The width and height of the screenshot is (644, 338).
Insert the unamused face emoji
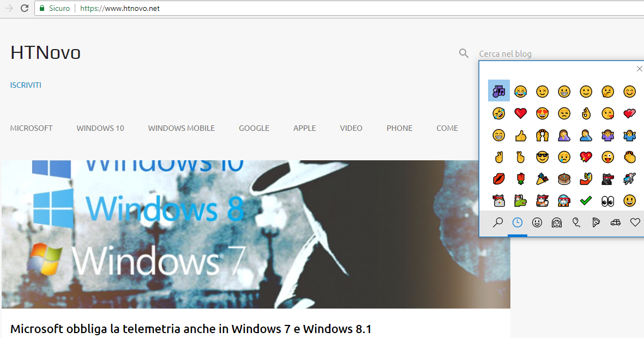tap(564, 113)
